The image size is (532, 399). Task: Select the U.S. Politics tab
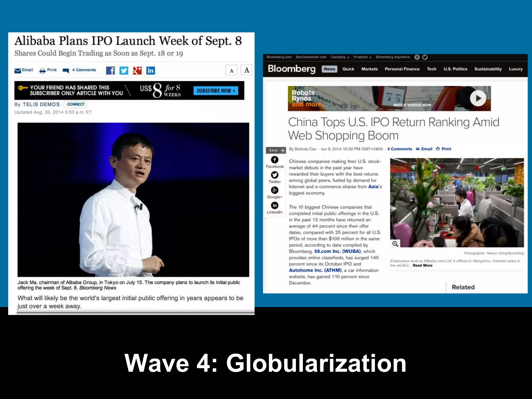[x=455, y=69]
